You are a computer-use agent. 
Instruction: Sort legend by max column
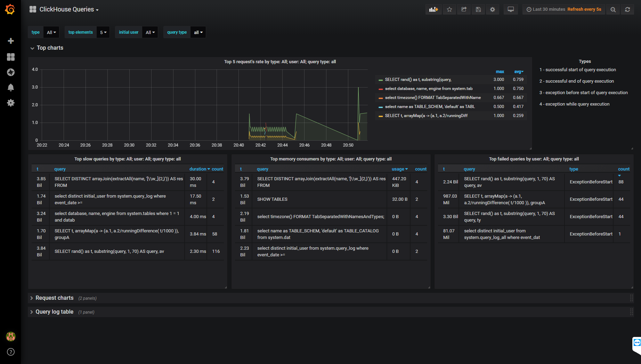(x=500, y=72)
